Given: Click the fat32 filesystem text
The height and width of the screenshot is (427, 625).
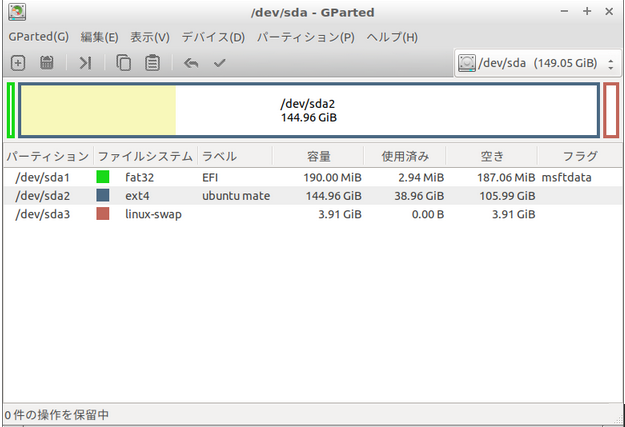Looking at the screenshot, I should pos(140,177).
